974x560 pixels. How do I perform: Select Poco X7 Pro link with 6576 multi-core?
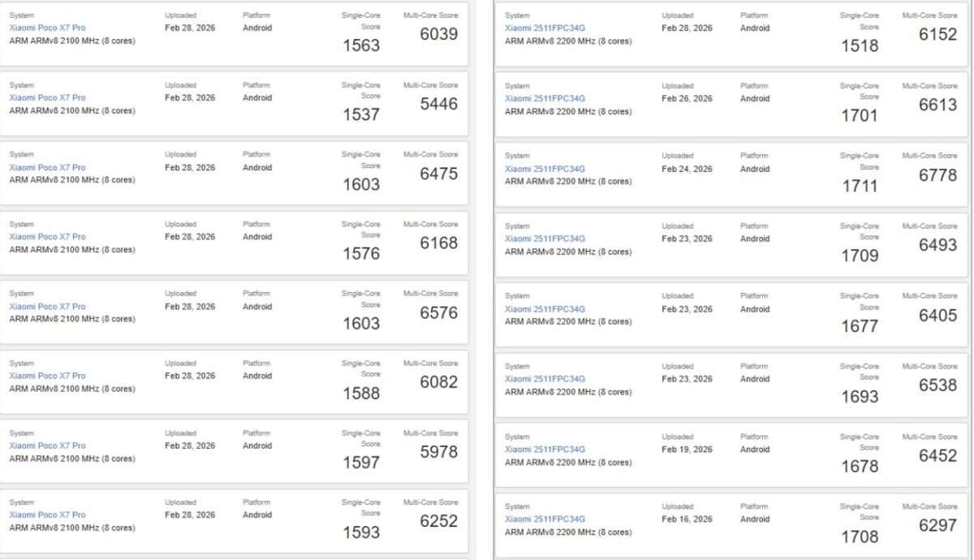pyautogui.click(x=47, y=307)
